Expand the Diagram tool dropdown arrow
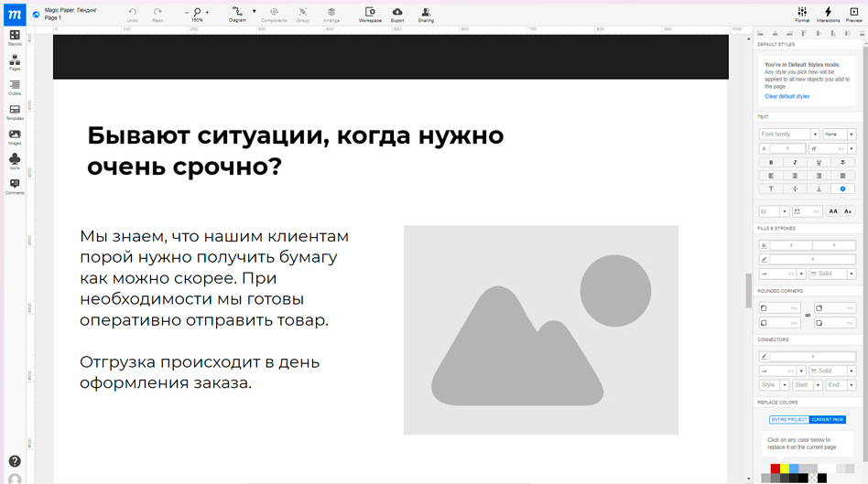This screenshot has width=868, height=484. (254, 11)
